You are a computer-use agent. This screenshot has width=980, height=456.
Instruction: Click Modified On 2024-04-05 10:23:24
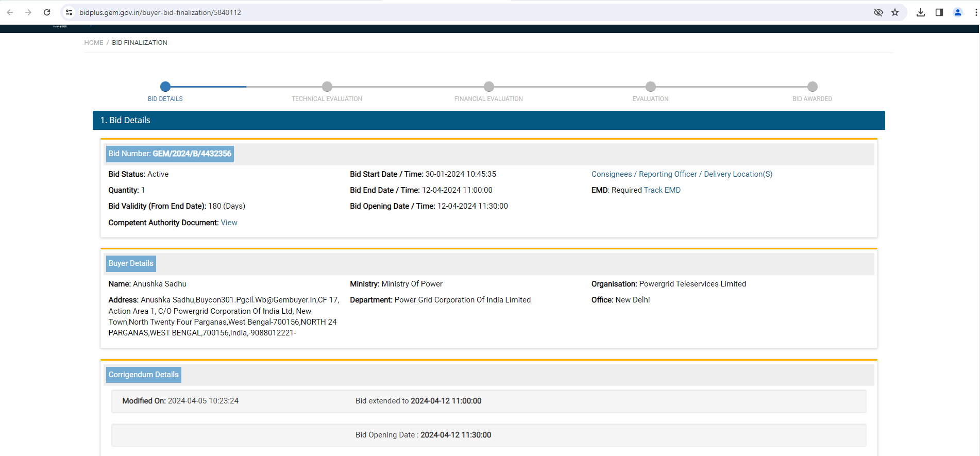180,401
